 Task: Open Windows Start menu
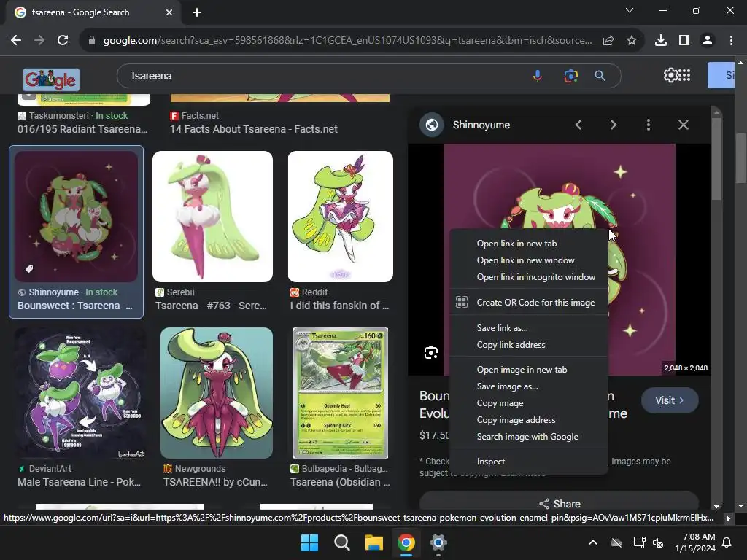pos(309,542)
